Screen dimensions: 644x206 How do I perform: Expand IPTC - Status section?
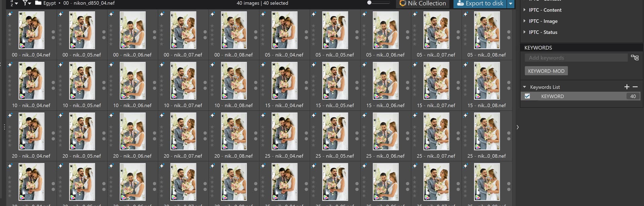[525, 32]
